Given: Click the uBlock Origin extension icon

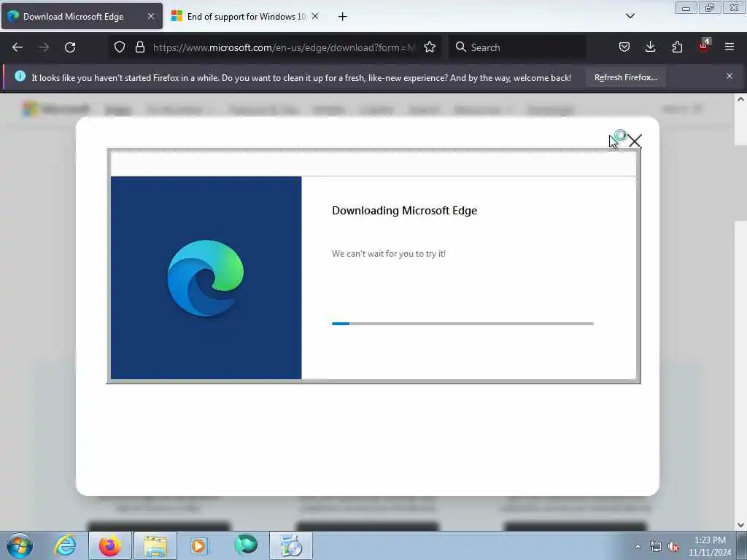Looking at the screenshot, I should point(704,46).
